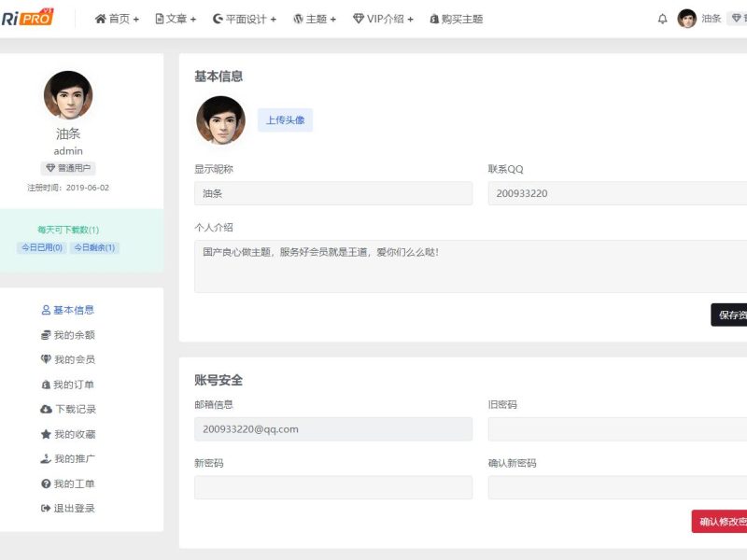The image size is (747, 560).
Task: Expand the 首页 navigation dropdown
Action: [x=117, y=19]
